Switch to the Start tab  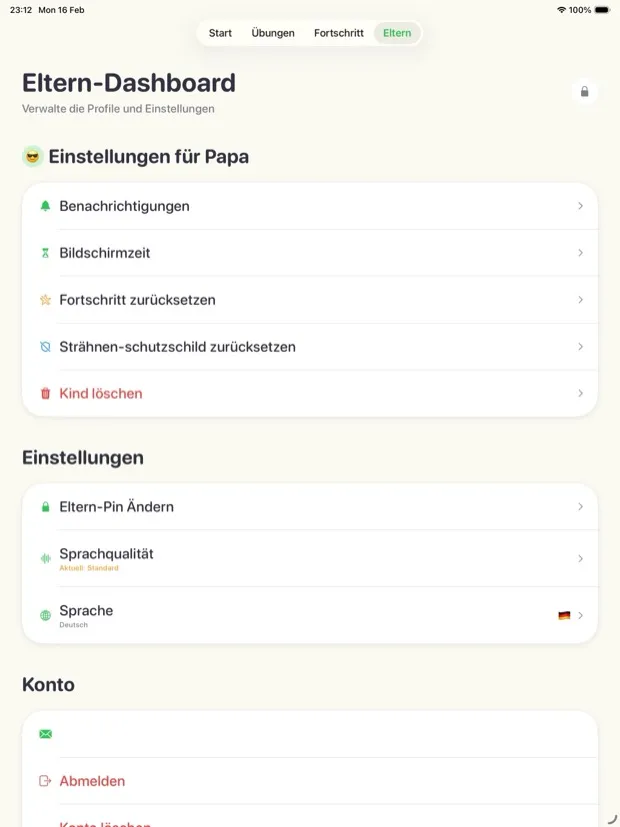coord(220,32)
